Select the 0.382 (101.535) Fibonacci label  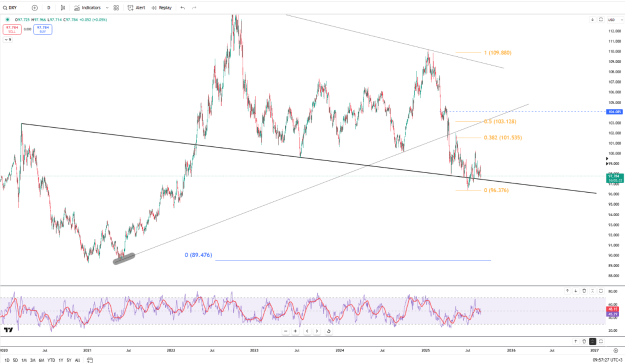pos(503,138)
